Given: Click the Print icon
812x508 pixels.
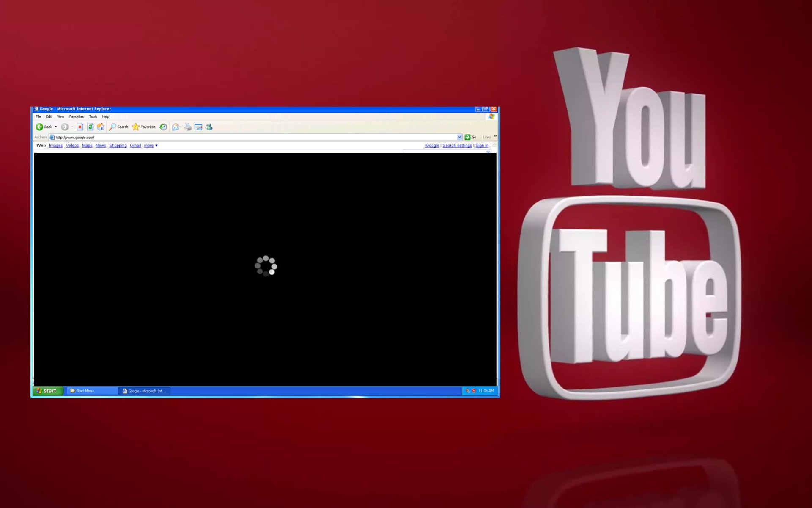Looking at the screenshot, I should click(x=188, y=127).
